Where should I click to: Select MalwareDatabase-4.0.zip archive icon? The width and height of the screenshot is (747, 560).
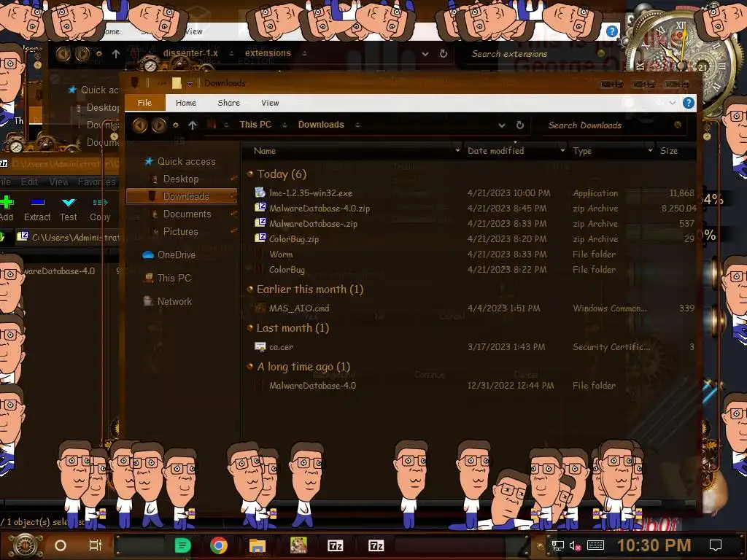point(260,208)
